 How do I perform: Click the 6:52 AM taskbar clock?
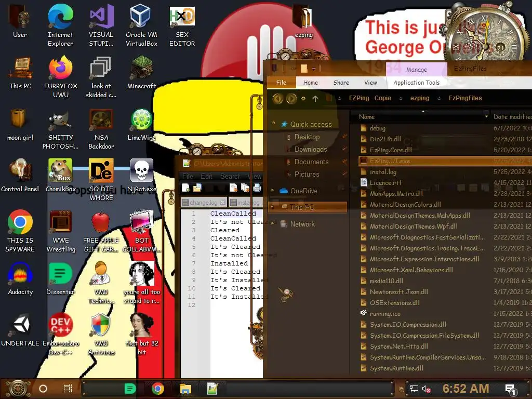(x=465, y=389)
